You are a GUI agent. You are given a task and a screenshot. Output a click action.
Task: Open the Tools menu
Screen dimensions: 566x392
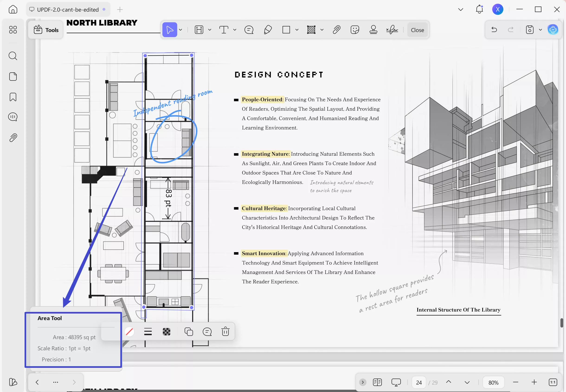click(x=46, y=30)
